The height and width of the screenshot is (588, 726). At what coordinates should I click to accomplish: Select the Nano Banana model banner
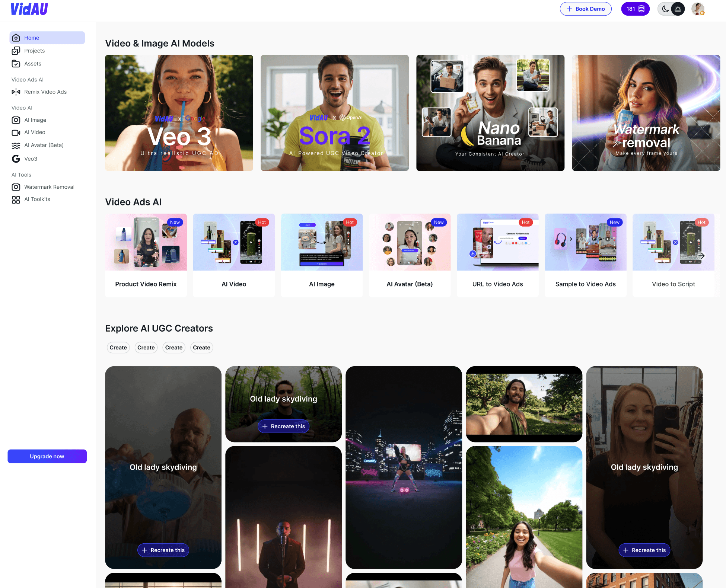tap(490, 113)
